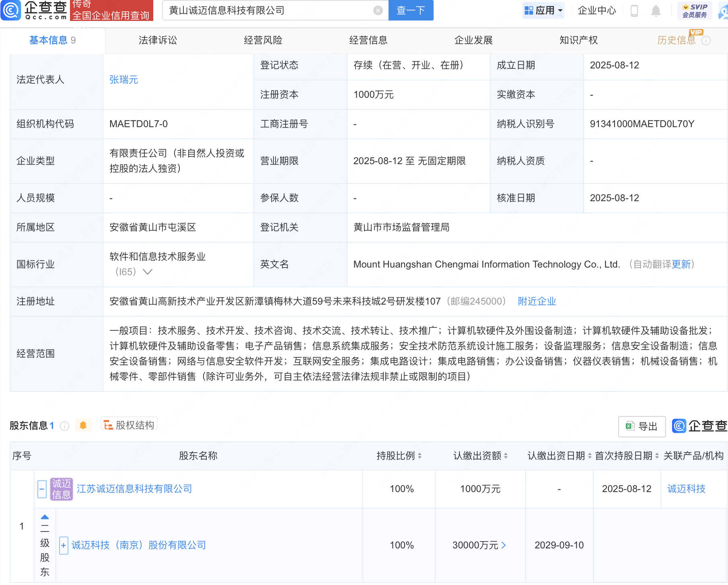
Task: Clear the search box with X icon
Action: (378, 10)
